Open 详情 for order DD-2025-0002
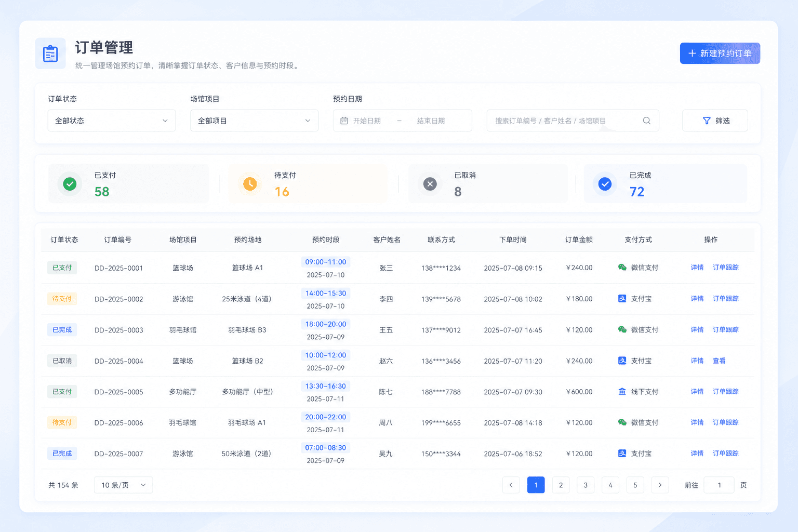This screenshot has height=532, width=798. click(x=697, y=299)
